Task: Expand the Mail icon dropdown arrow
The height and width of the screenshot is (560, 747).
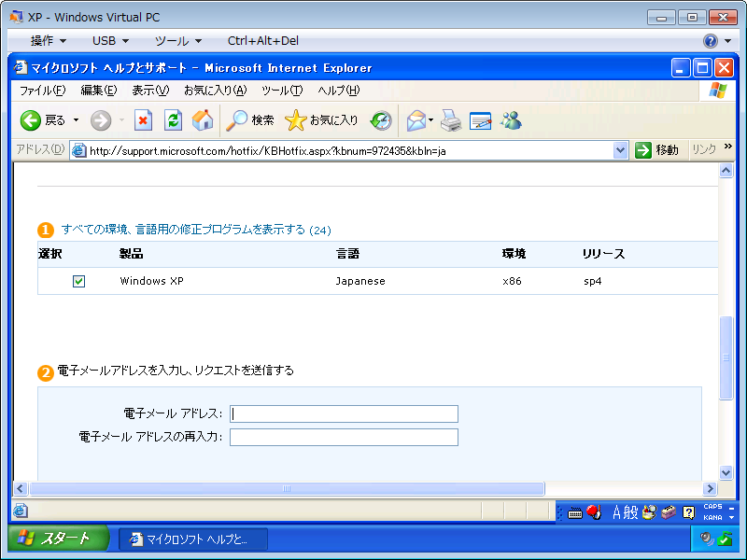Action: 430,120
